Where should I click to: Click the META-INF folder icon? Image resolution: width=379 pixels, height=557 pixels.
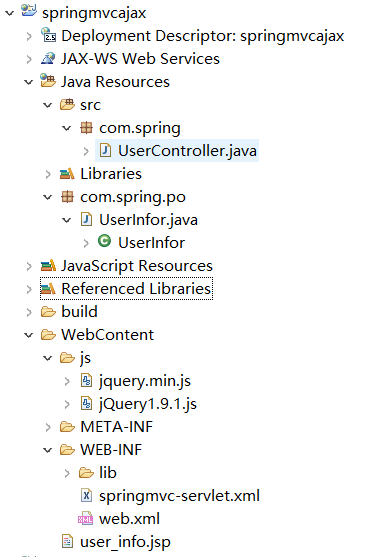pos(67,426)
